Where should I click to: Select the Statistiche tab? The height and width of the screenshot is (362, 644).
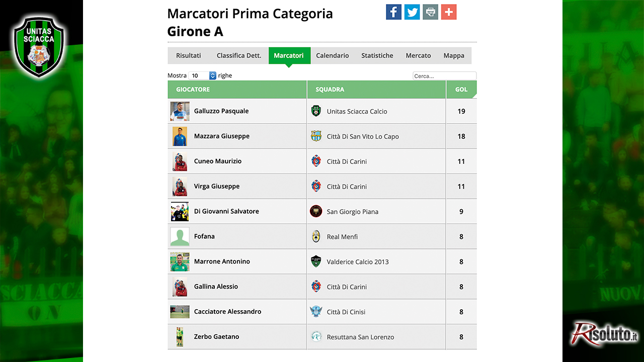coord(377,55)
